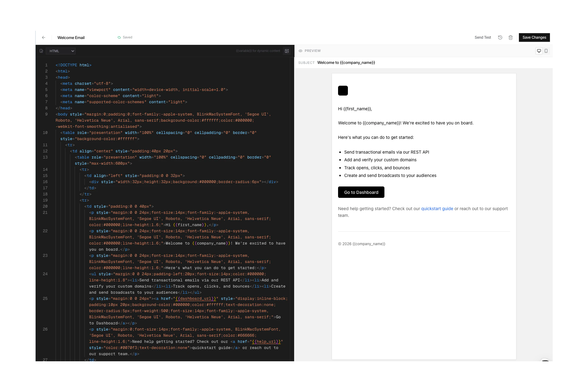Click the PREVIEW header label
This screenshot has height=392, width=588.
point(313,51)
